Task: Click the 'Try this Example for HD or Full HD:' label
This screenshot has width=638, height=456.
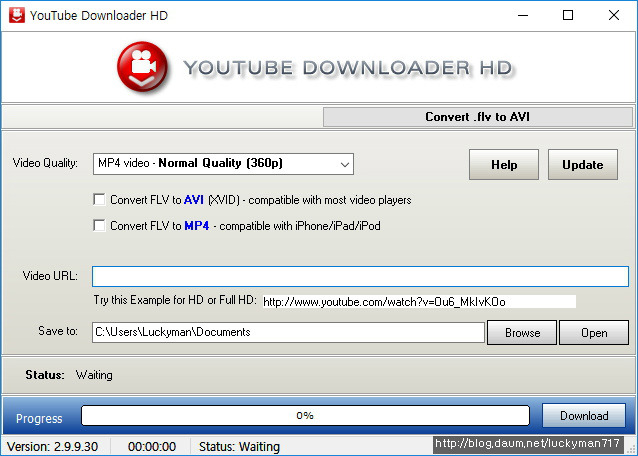Action: [175, 300]
